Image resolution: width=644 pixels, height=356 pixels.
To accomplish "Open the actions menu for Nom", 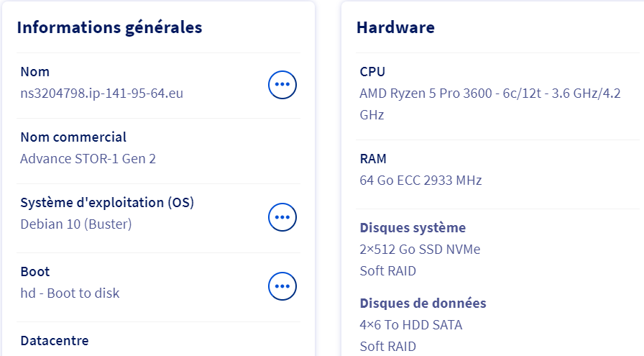I will 282,85.
